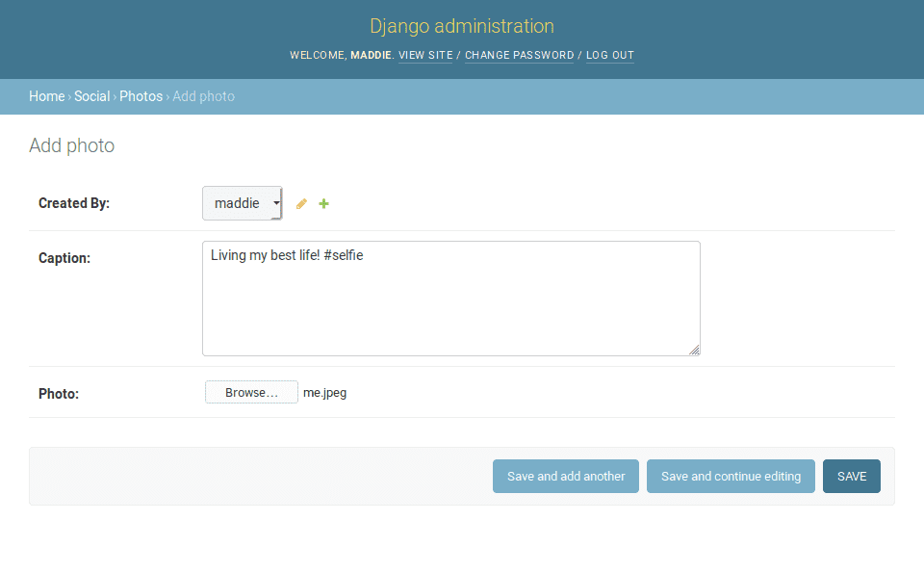Click inside the Caption text area
The width and height of the screenshot is (924, 573).
click(450, 299)
